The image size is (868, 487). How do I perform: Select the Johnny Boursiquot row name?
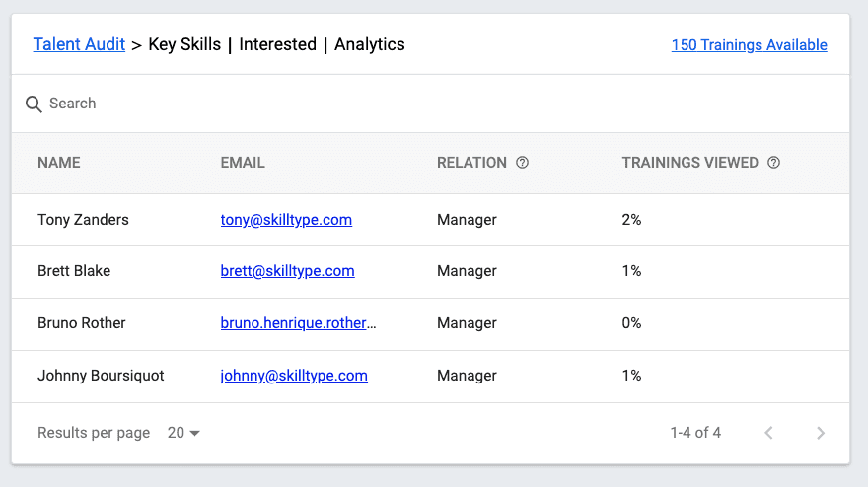pyautogui.click(x=101, y=376)
